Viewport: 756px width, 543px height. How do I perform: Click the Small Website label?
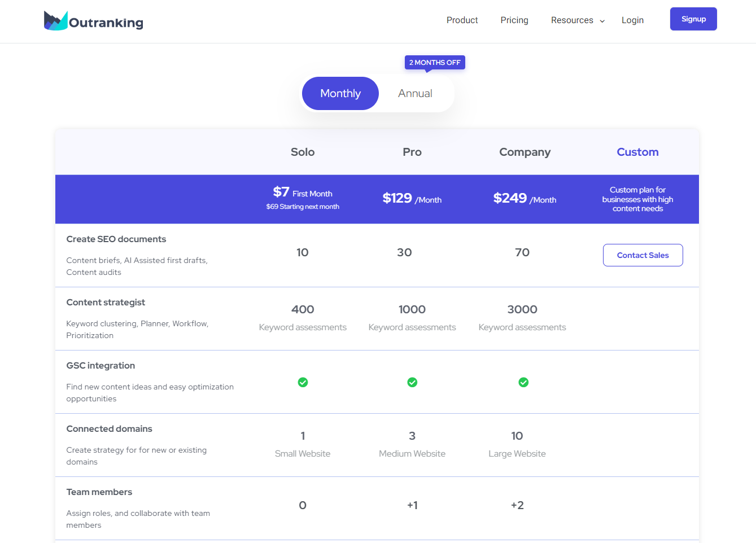tap(303, 454)
